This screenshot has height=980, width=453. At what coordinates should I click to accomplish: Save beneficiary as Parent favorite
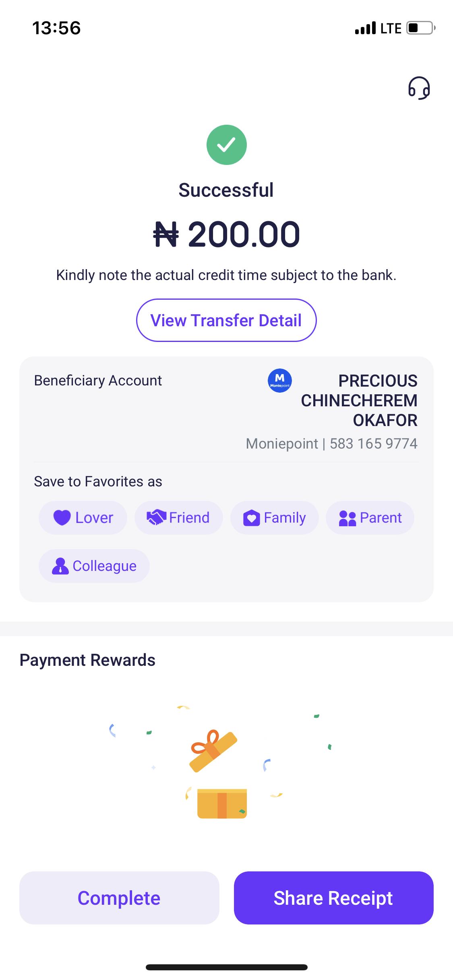370,518
